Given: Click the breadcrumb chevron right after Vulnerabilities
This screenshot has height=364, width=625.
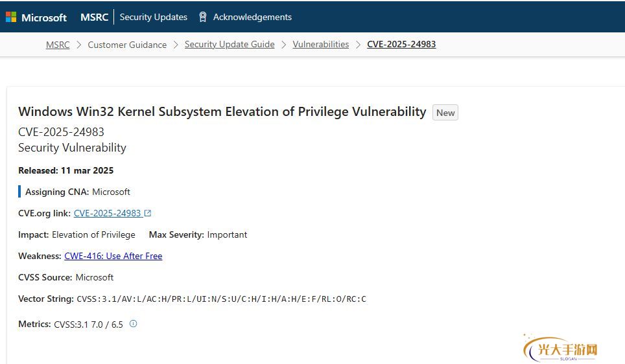Looking at the screenshot, I should click(x=358, y=45).
